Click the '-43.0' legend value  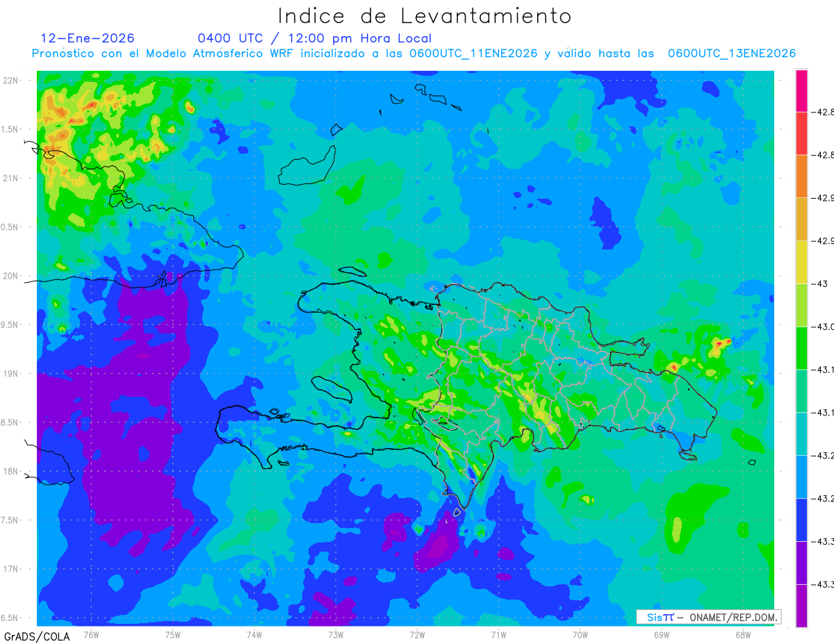click(824, 327)
